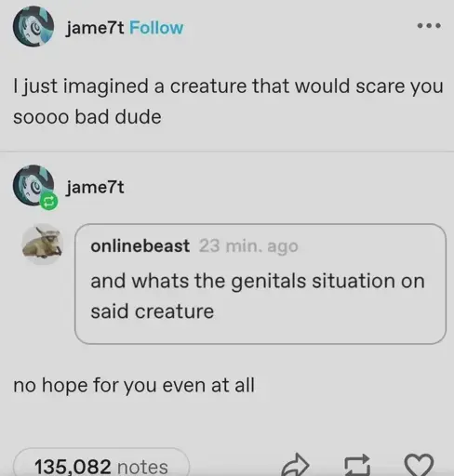Select the quoted reply box from onlinebeast

click(x=260, y=284)
